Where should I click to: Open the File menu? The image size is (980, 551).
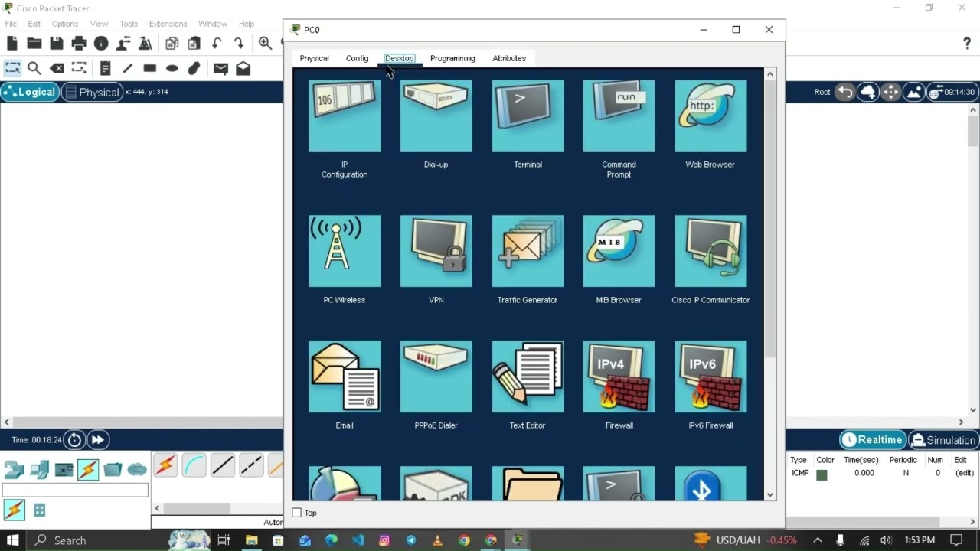tap(11, 24)
